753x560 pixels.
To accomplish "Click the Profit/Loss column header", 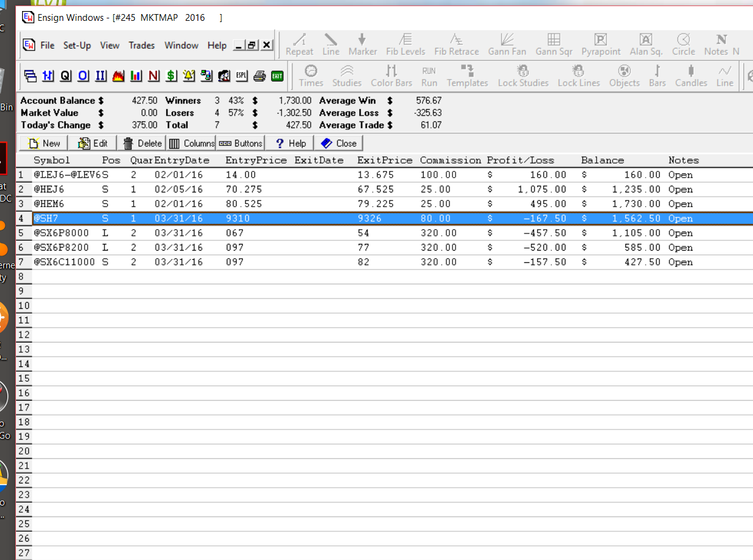I will click(x=521, y=161).
